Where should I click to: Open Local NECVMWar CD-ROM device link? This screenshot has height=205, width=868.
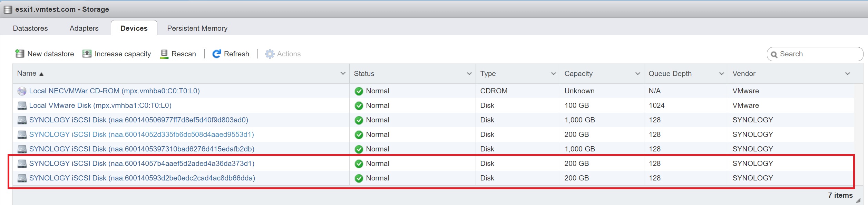(114, 91)
